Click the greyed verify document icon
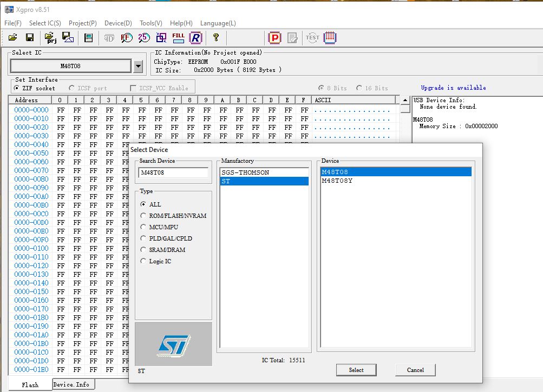Screen dimensions: 543x392 292,37
